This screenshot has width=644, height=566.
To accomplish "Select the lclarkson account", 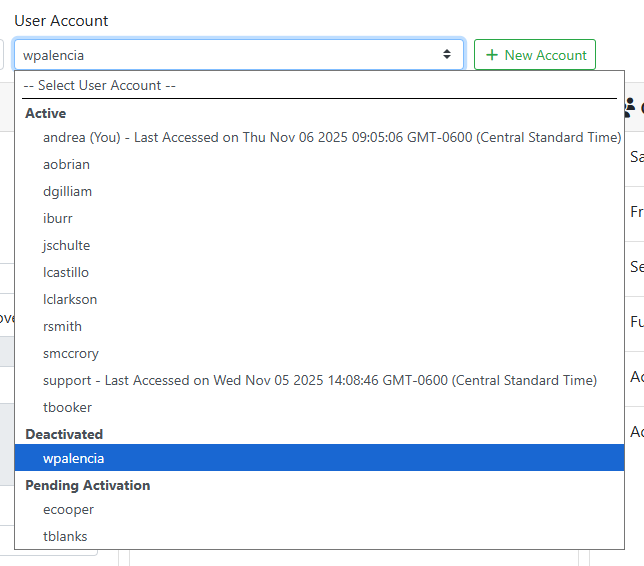I will point(320,299).
